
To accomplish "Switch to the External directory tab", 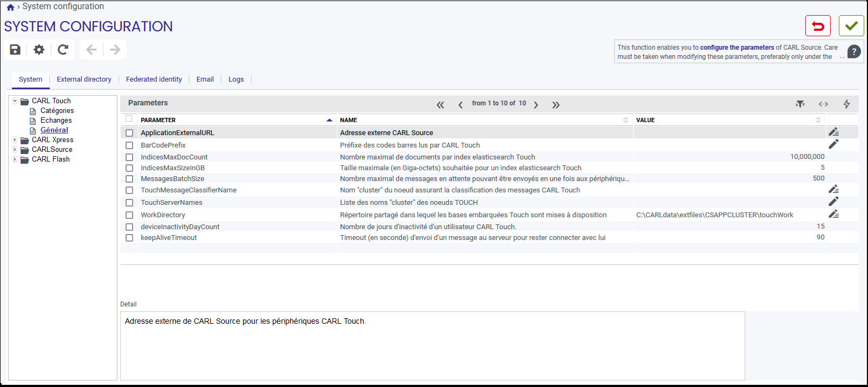I will click(x=84, y=79).
